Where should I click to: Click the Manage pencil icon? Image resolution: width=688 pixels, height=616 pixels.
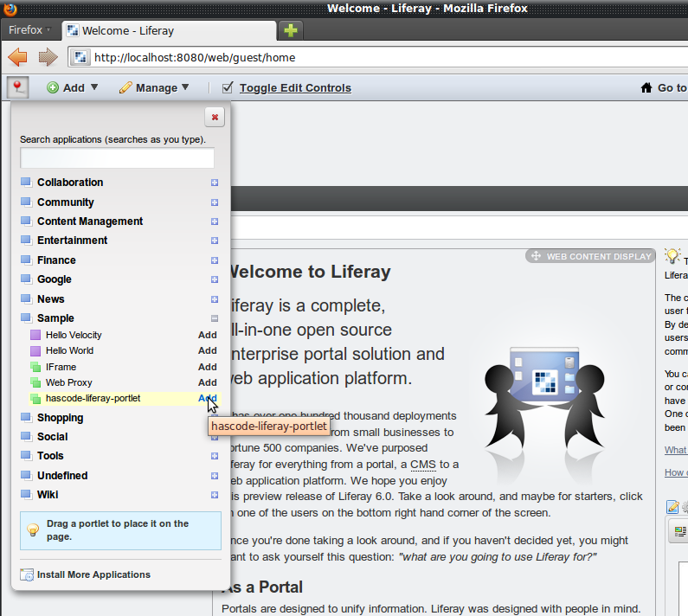point(125,87)
